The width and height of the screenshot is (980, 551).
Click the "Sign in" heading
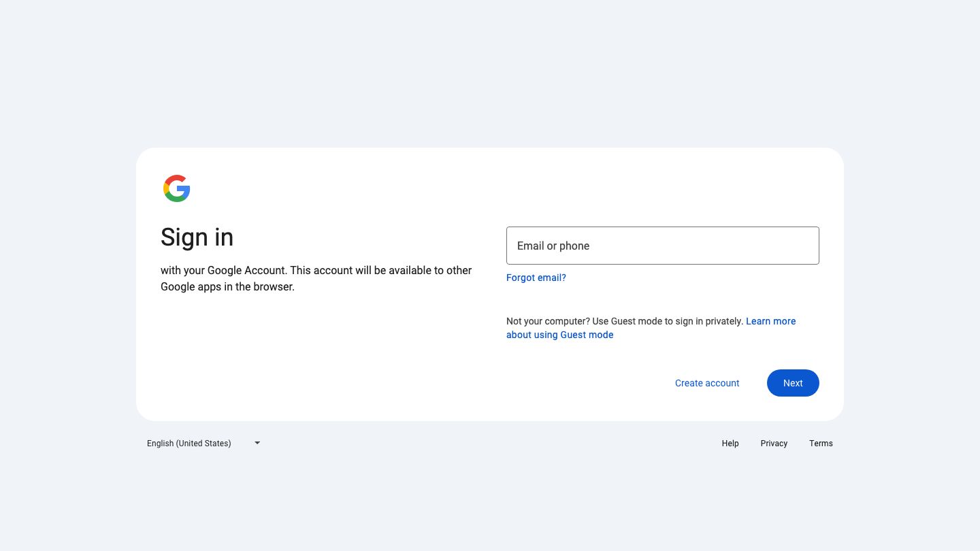tap(197, 237)
